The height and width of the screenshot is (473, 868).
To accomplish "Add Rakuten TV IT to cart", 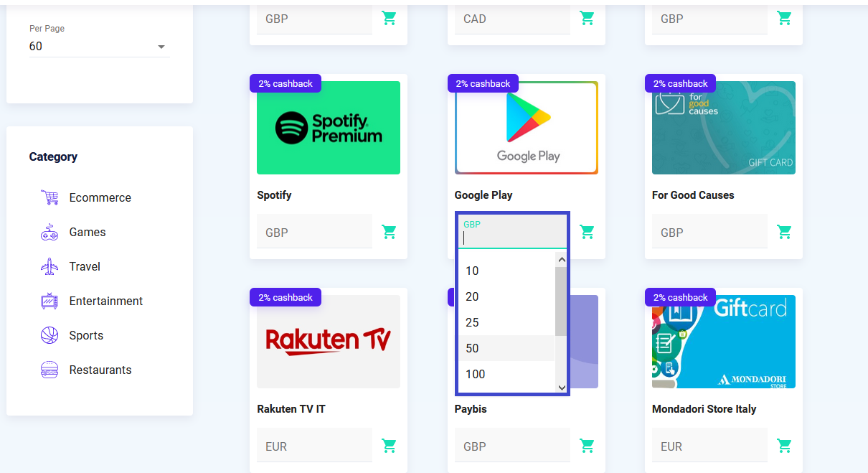I will 390,446.
